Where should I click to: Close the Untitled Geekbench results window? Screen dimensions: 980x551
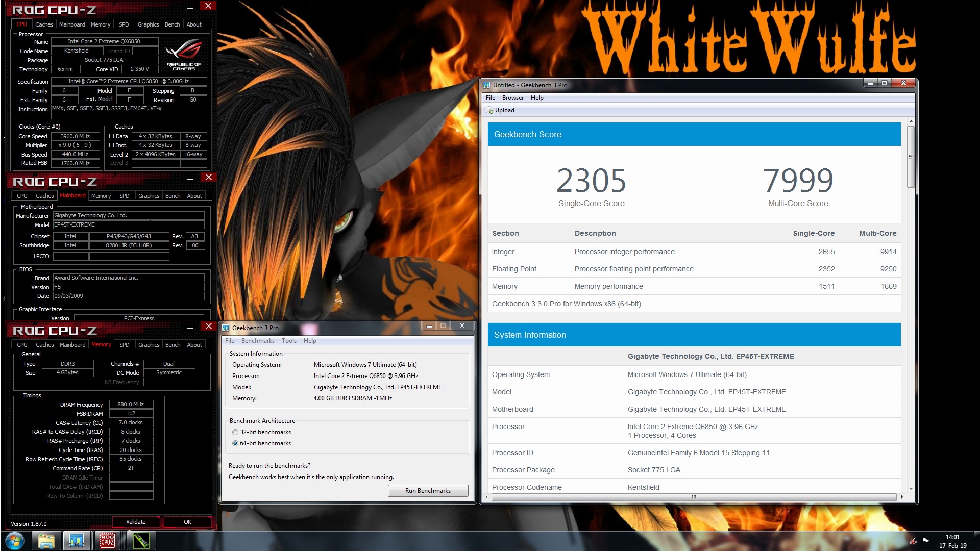click(x=903, y=83)
